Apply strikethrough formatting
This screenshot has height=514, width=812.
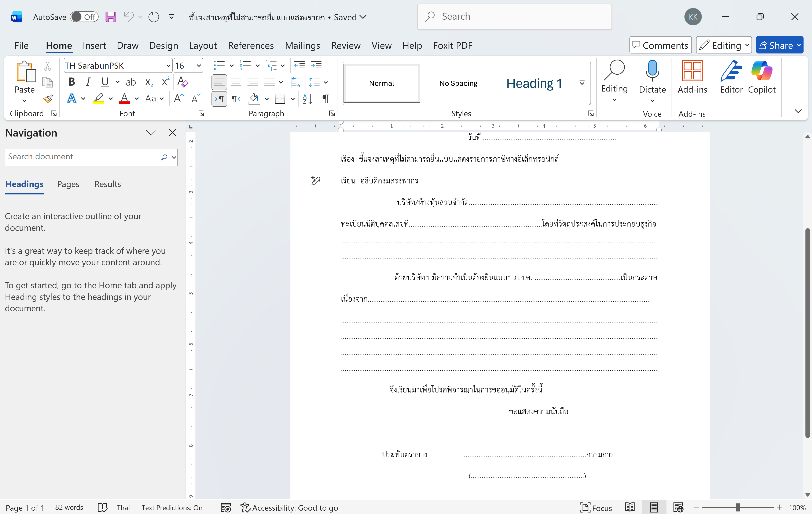[131, 82]
